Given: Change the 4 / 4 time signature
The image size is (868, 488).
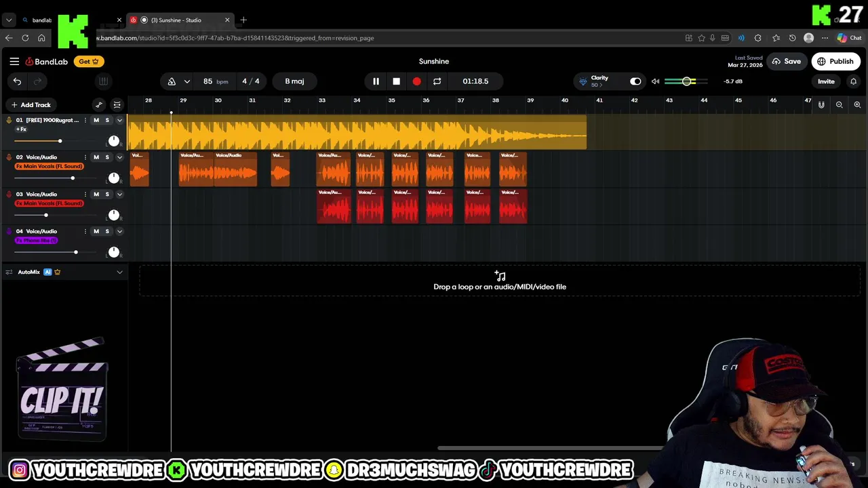Looking at the screenshot, I should tap(251, 81).
